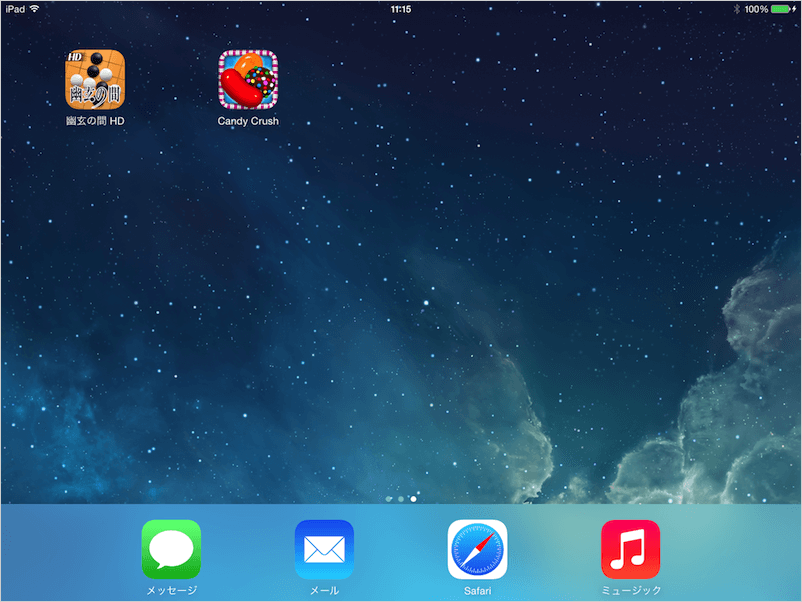Screen dimensions: 802x602
Task: Launch the Candy Crush game
Action: (248, 79)
